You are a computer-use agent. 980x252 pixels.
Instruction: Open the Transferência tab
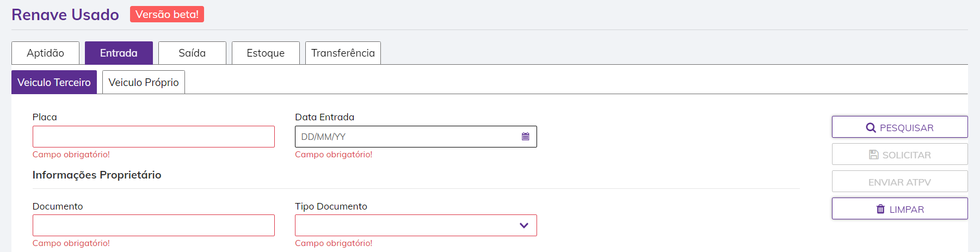pos(343,53)
